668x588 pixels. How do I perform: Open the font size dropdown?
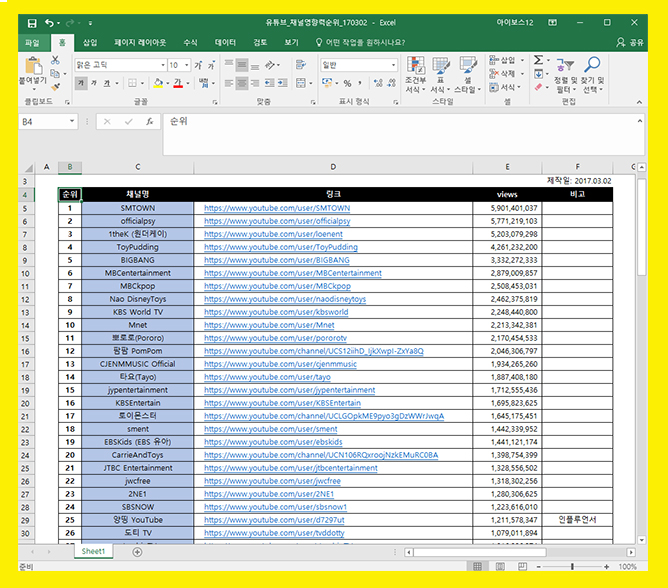187,65
